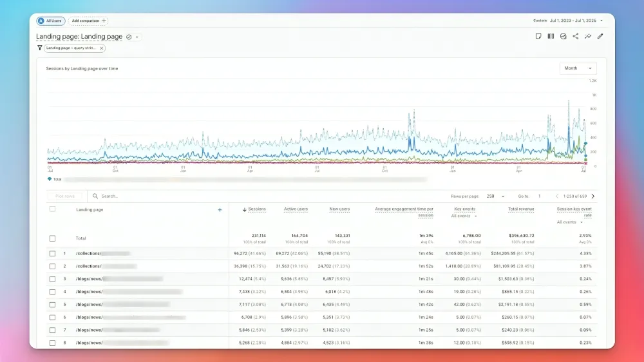Screen dimensions: 644x362
Task: Open the All events dropdown under Key events
Action: pyautogui.click(x=464, y=216)
